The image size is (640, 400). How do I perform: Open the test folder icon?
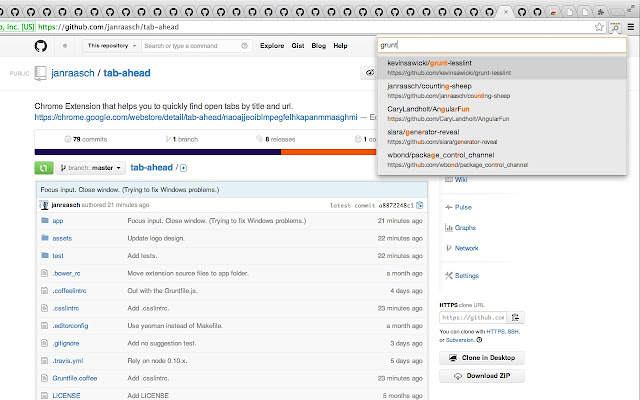pyautogui.click(x=45, y=256)
